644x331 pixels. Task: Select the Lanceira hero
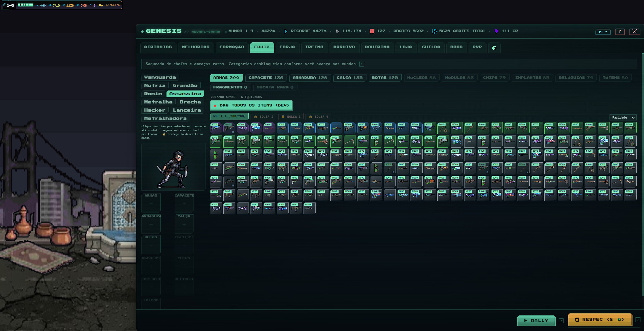(x=187, y=110)
